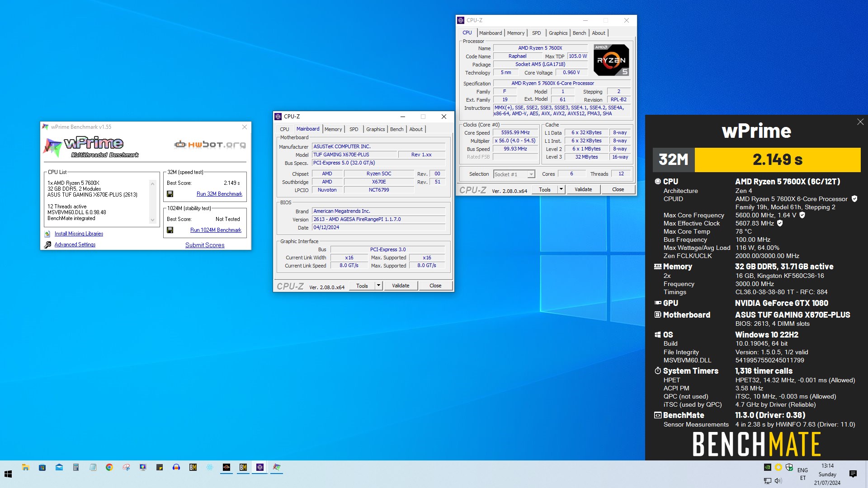Click the floppy save icon under 1024M stability test
This screenshot has width=868, height=488.
(x=170, y=230)
